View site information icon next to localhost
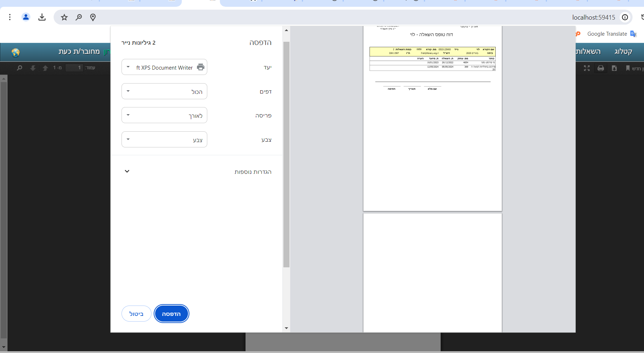Screen dimensions: 644x353 pyautogui.click(x=625, y=17)
